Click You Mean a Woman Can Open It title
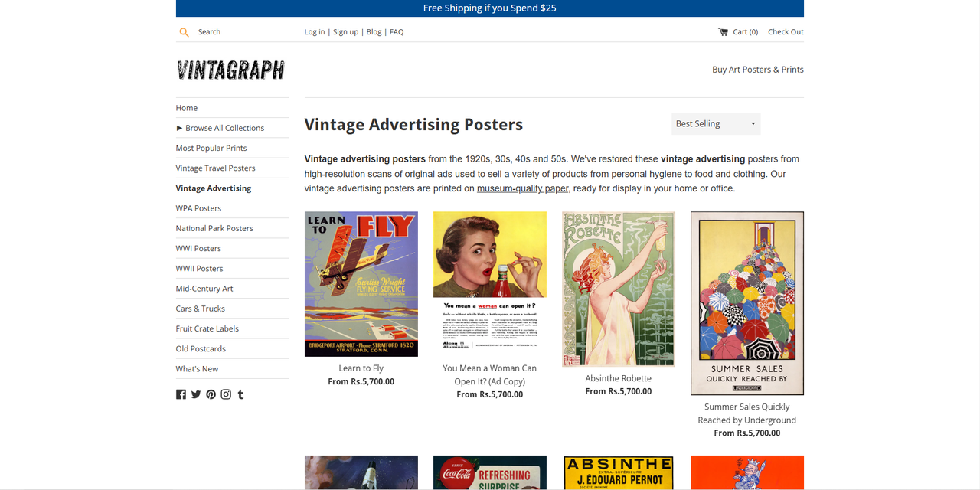980x490 pixels. [x=490, y=374]
